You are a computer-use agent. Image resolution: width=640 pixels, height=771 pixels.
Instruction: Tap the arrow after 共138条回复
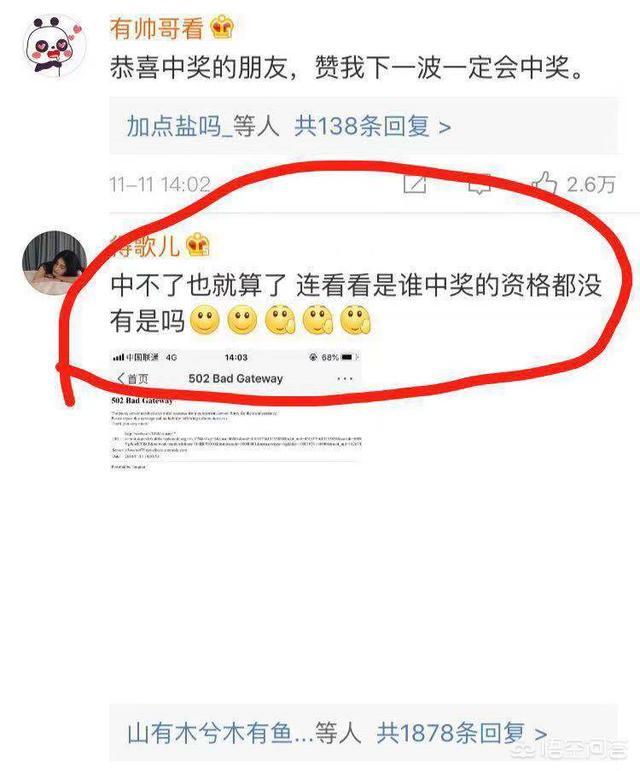(x=444, y=128)
